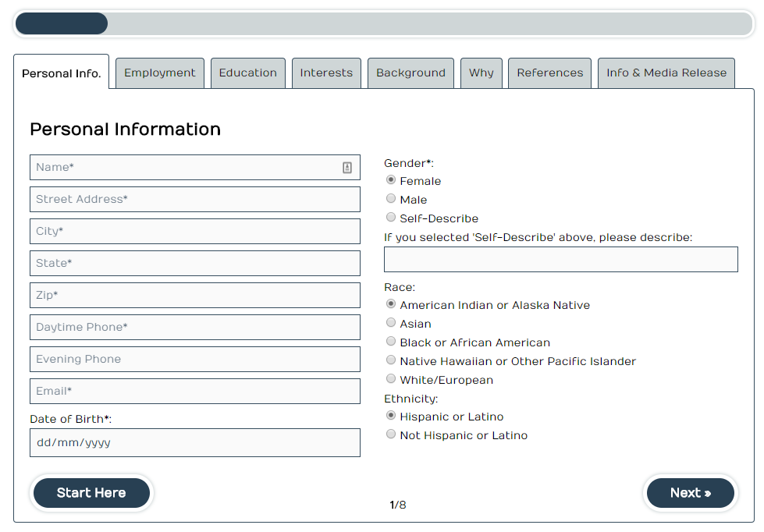The image size is (764, 532).
Task: Go to the Interests tab
Action: click(x=326, y=73)
